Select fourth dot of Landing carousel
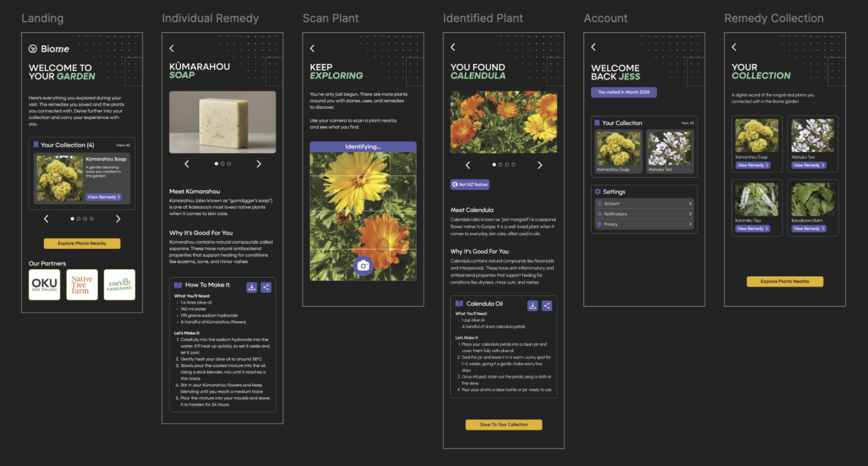868x466 pixels. [92, 219]
